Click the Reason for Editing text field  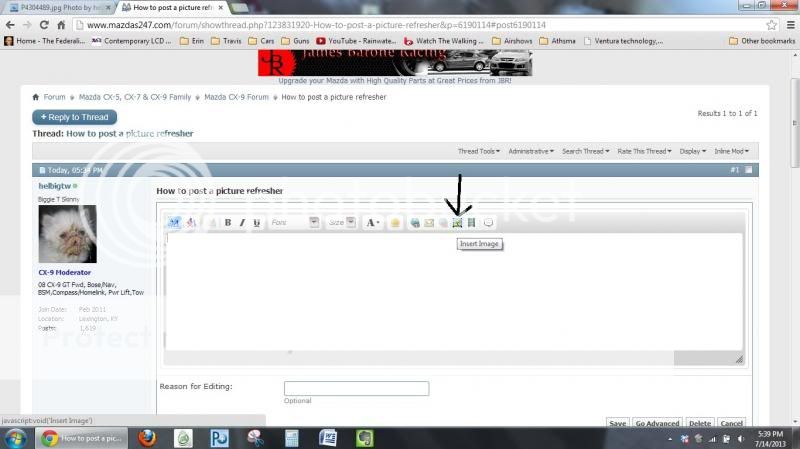pyautogui.click(x=356, y=389)
